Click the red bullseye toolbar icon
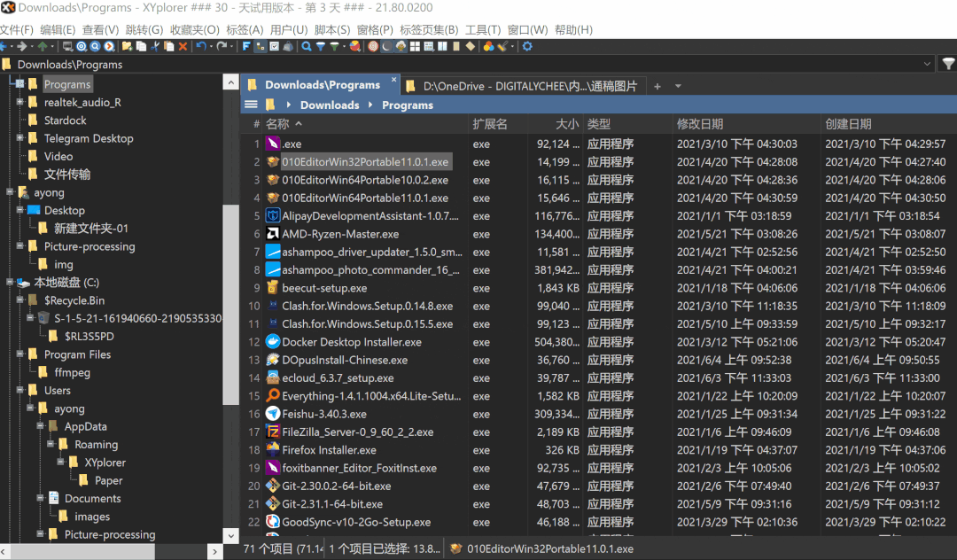 (x=372, y=46)
